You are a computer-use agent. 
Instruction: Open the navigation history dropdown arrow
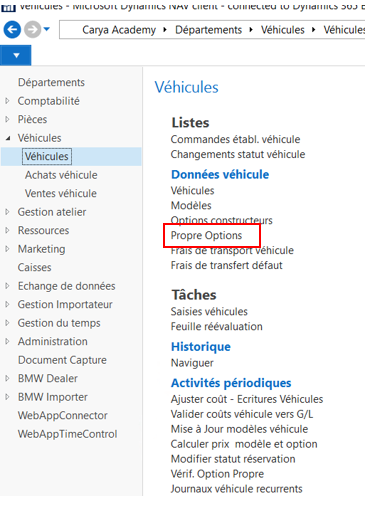click(47, 29)
